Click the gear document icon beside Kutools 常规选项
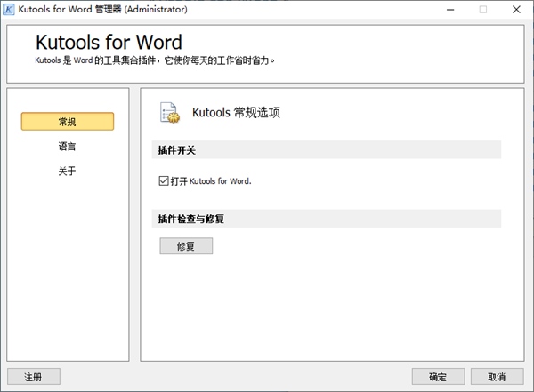The height and width of the screenshot is (392, 534). click(x=169, y=113)
